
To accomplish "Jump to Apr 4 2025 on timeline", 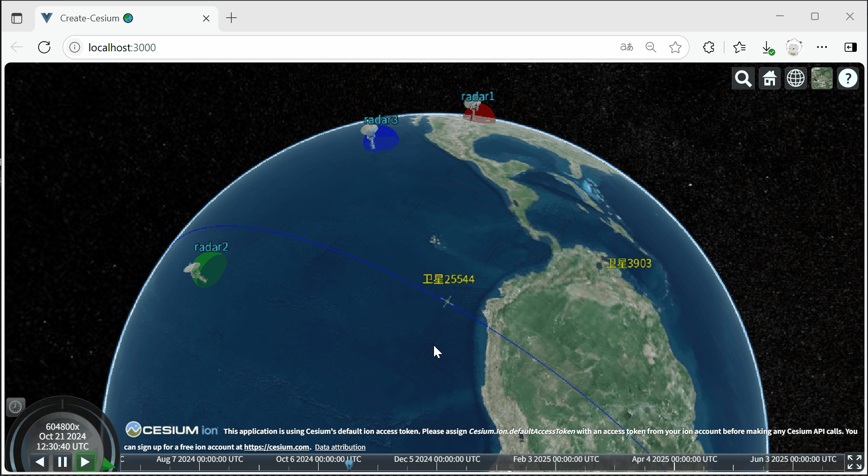I will click(674, 459).
